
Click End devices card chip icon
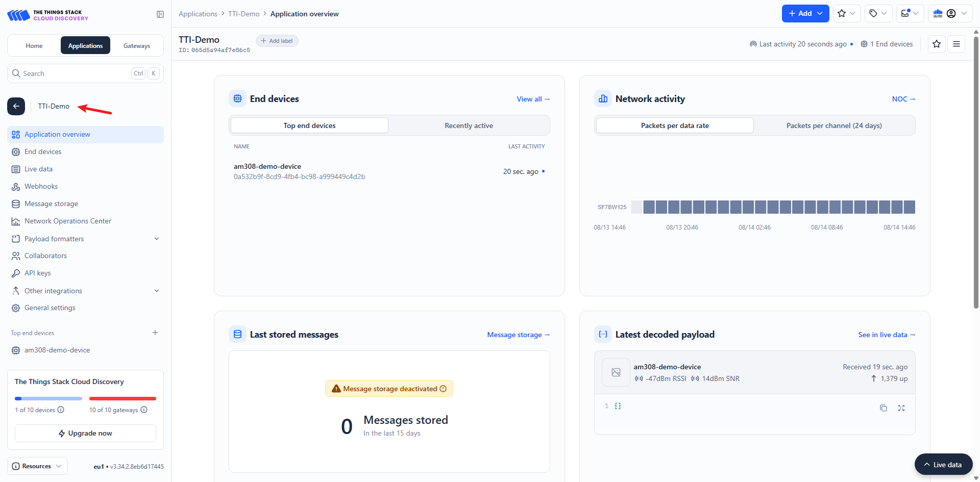pos(237,98)
